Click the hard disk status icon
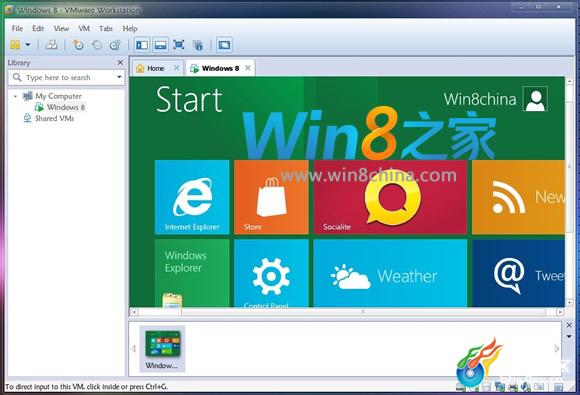The width and height of the screenshot is (580, 395). [461, 387]
